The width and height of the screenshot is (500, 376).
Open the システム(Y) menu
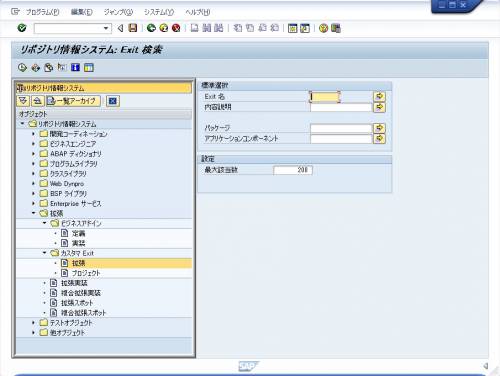[x=159, y=12]
